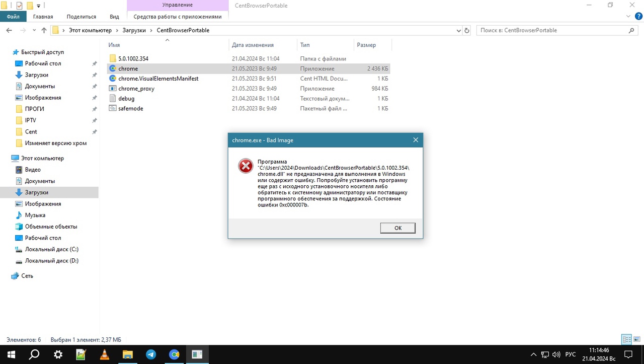Open Telegram from taskbar
Image resolution: width=644 pixels, height=364 pixels.
click(151, 354)
